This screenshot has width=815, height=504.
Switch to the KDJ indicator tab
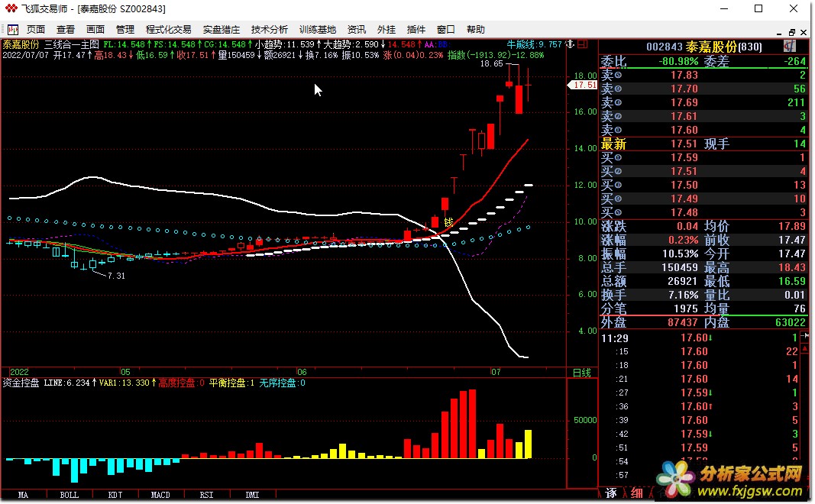point(115,495)
